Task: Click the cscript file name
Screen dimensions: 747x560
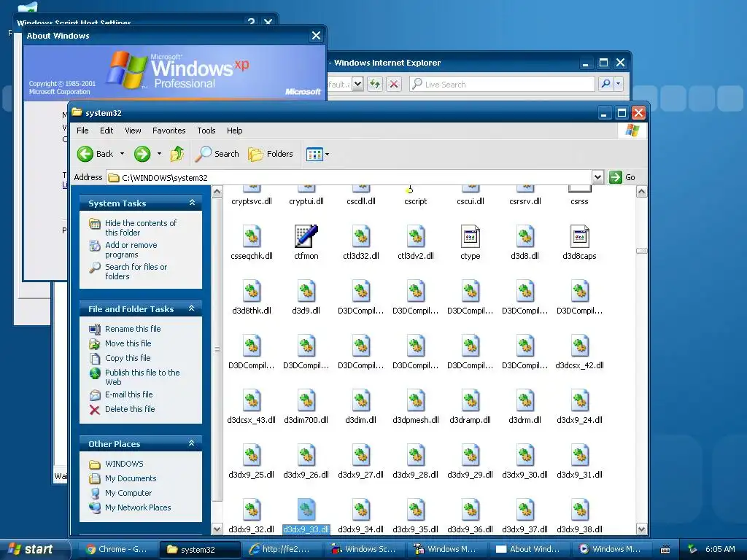Action: (x=415, y=201)
